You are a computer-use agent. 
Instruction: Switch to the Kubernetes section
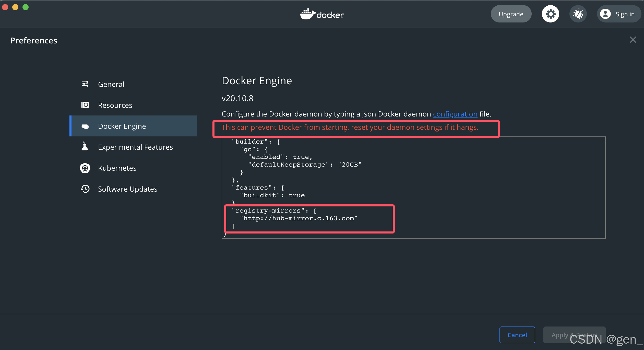pyautogui.click(x=117, y=168)
